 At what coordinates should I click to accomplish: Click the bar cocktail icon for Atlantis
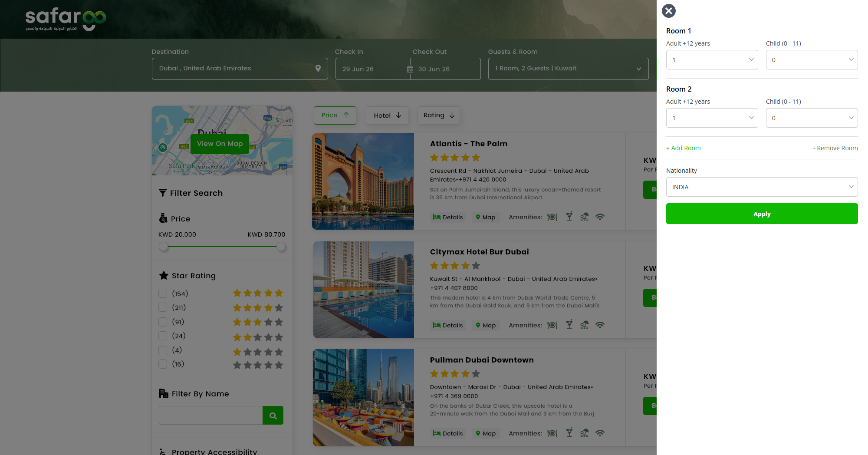tap(569, 217)
